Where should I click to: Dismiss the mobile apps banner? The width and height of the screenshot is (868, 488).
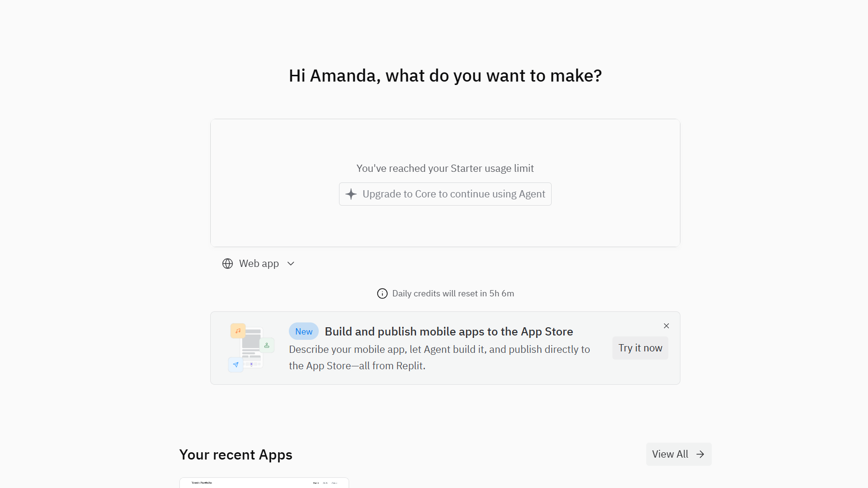[666, 326]
